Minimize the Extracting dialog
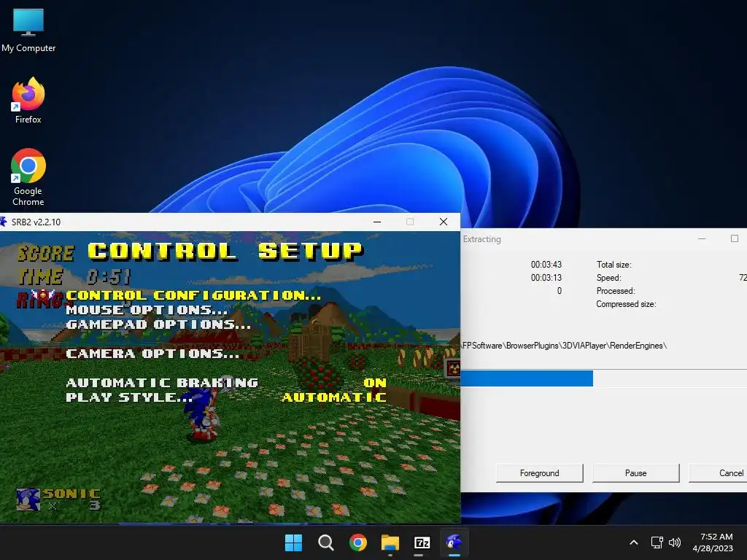The image size is (747, 560). (x=702, y=238)
